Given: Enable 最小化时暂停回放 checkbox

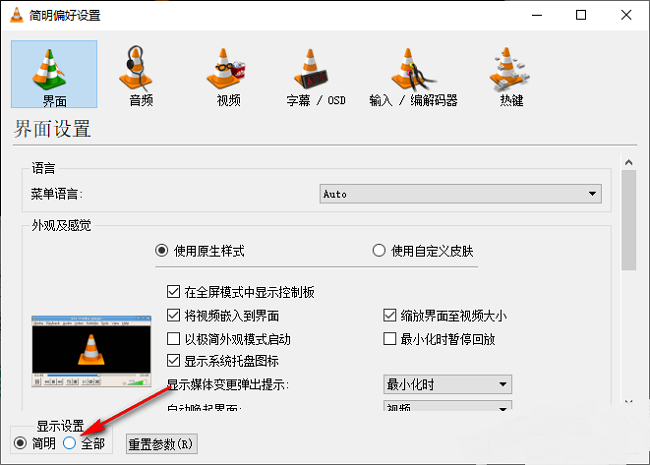Looking at the screenshot, I should [x=390, y=339].
